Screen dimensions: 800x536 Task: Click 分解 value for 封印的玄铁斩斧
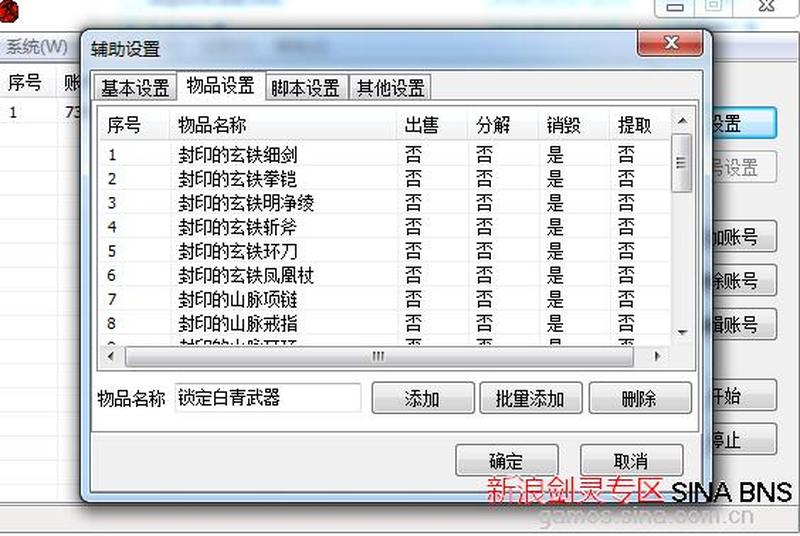coord(485,226)
